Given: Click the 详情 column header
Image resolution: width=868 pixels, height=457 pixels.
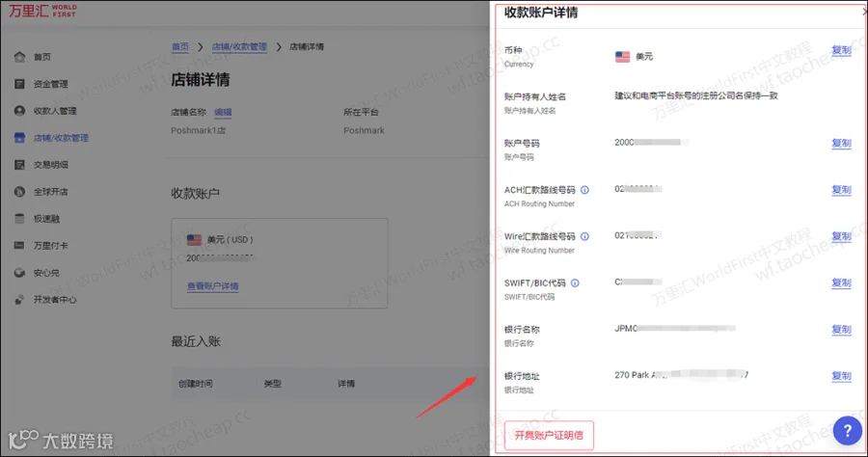Looking at the screenshot, I should (x=346, y=384).
